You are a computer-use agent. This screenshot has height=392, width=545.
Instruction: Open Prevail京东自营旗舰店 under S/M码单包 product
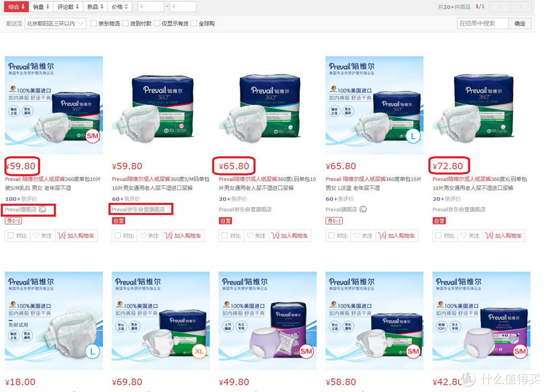(138, 209)
